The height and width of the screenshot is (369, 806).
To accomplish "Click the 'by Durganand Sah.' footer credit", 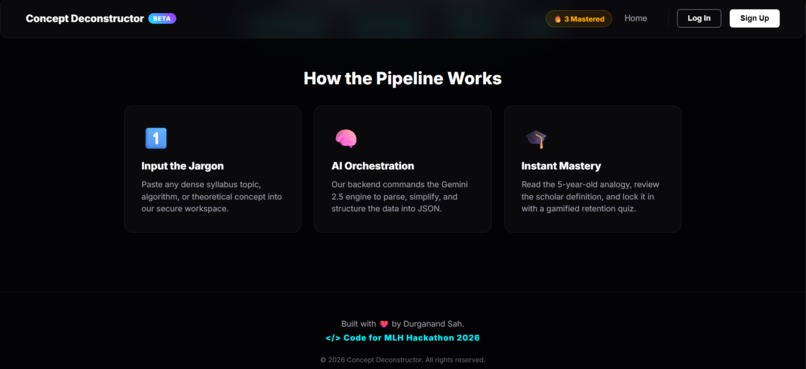I will point(428,324).
